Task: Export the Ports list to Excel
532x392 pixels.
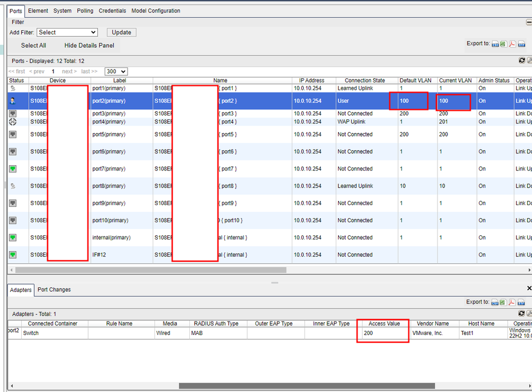Action: pos(503,44)
